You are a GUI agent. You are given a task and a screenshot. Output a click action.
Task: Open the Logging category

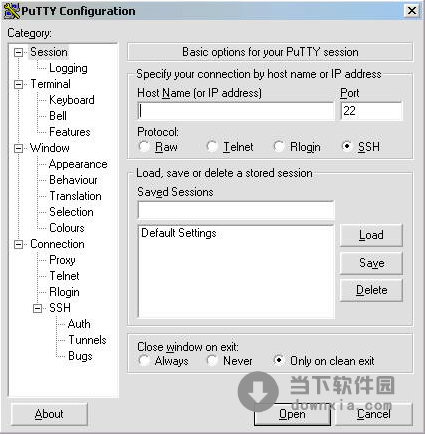(x=68, y=68)
